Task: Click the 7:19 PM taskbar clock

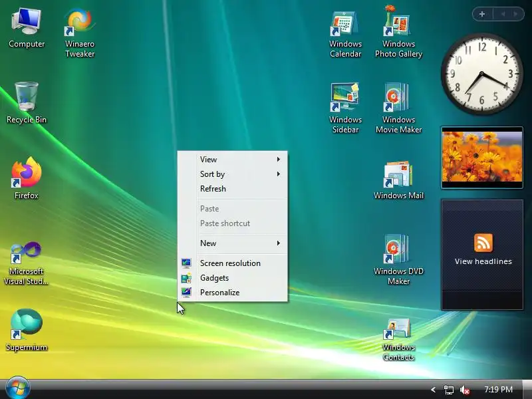Action: [498, 389]
